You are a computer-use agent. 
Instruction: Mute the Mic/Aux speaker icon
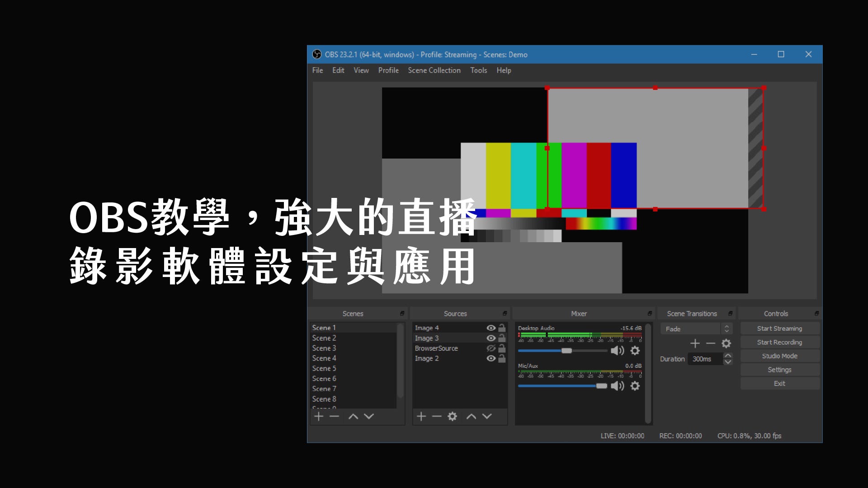click(617, 386)
